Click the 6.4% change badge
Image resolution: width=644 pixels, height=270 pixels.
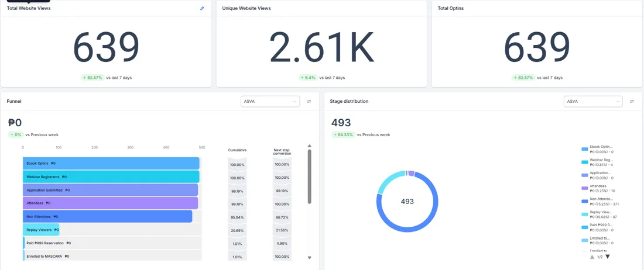307,78
